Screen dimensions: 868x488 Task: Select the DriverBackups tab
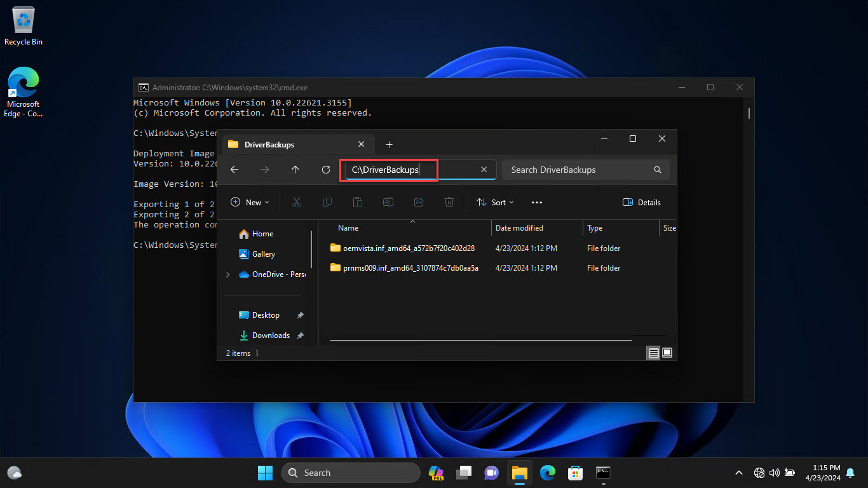point(296,144)
